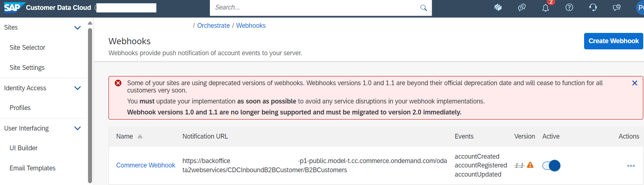Toggle Commerce Webhook active switch
The width and height of the screenshot is (644, 185).
pos(551,166)
